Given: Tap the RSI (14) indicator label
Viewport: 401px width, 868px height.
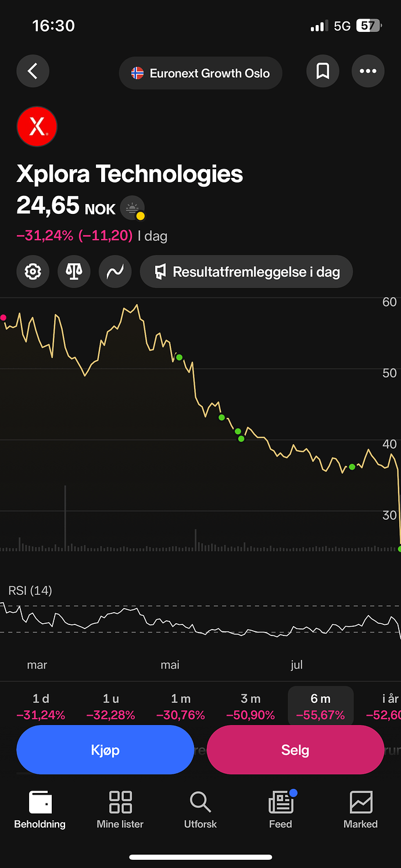Looking at the screenshot, I should coord(30,591).
